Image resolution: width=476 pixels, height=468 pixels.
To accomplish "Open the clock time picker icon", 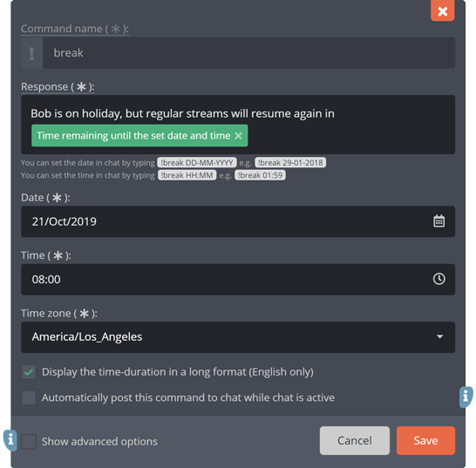I will (x=439, y=279).
